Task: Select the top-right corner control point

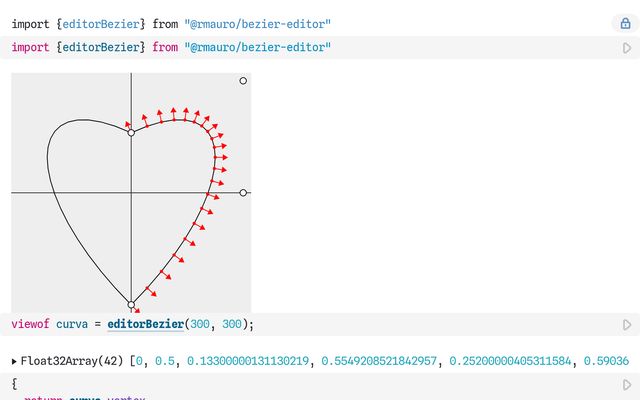Action: coord(243,81)
